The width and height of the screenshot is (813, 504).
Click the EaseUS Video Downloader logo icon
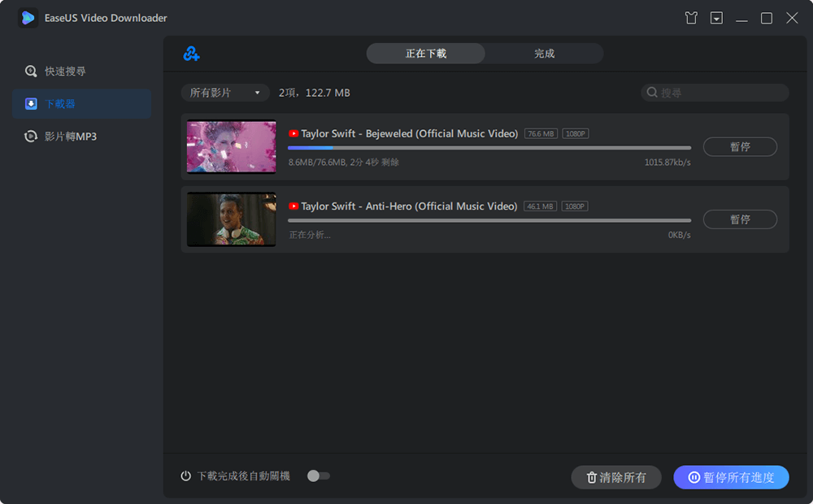pos(28,18)
